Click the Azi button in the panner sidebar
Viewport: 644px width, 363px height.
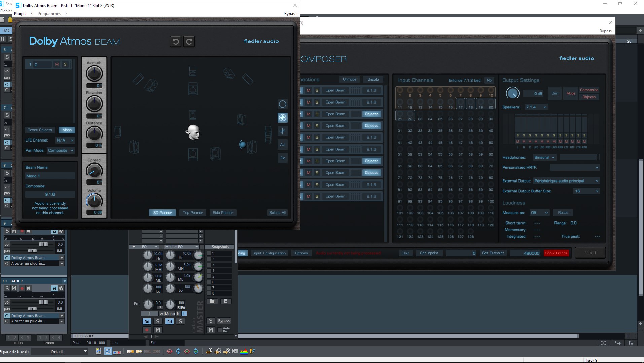(282, 145)
